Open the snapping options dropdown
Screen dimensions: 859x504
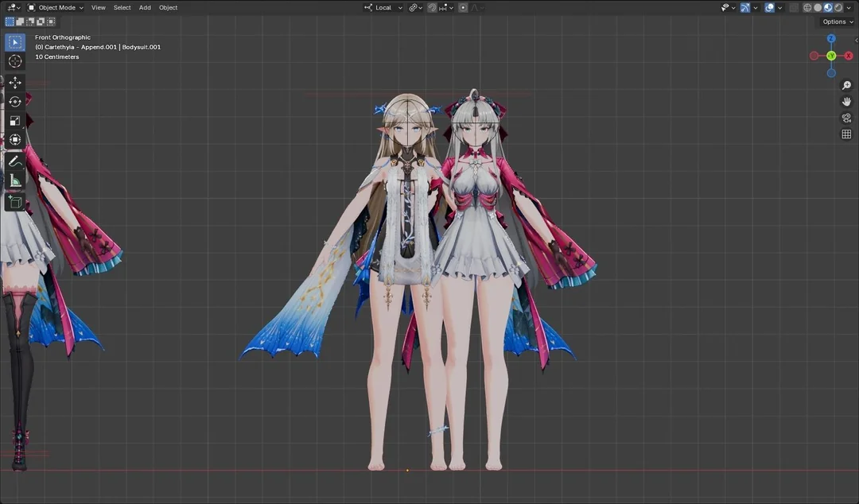(446, 8)
